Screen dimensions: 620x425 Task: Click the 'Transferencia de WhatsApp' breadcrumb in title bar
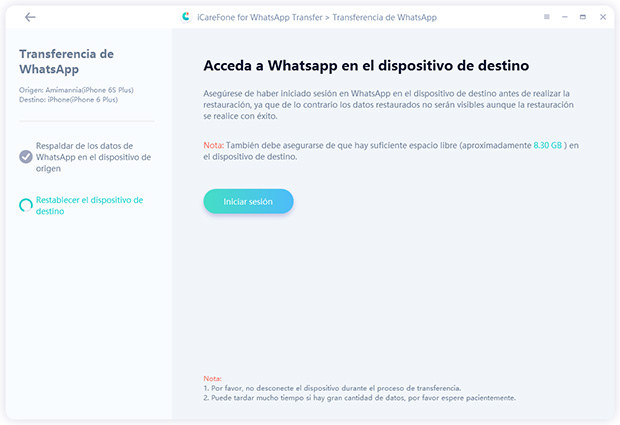tap(384, 17)
